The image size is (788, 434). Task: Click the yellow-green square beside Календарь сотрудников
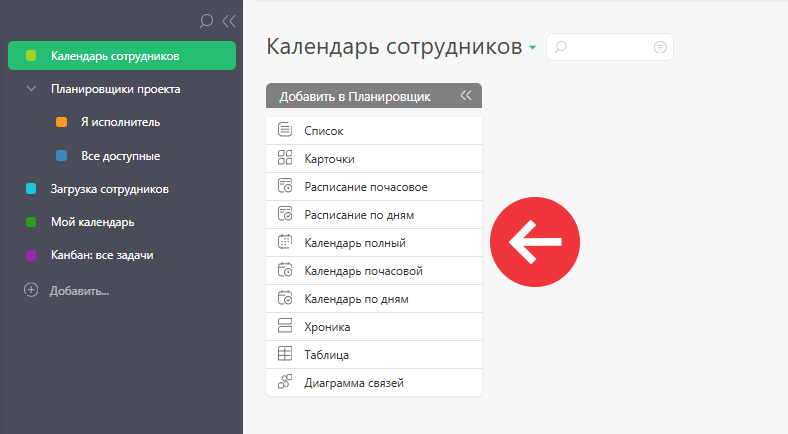[31, 56]
